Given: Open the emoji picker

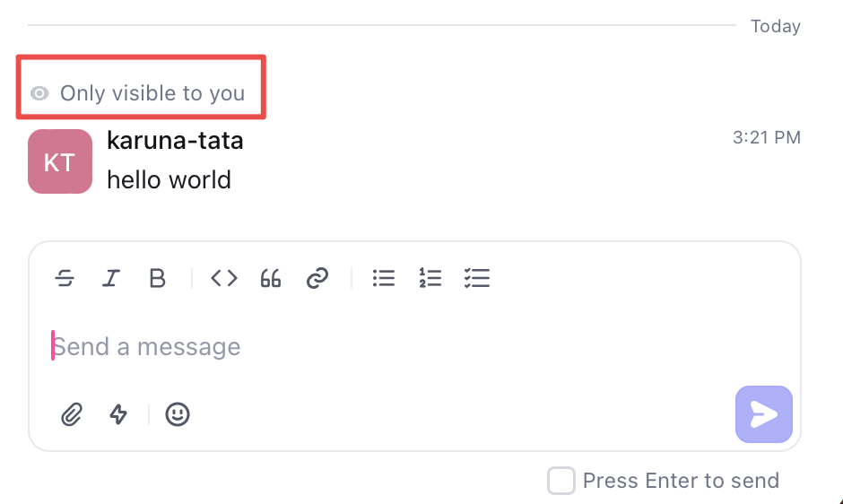Looking at the screenshot, I should pos(178,414).
